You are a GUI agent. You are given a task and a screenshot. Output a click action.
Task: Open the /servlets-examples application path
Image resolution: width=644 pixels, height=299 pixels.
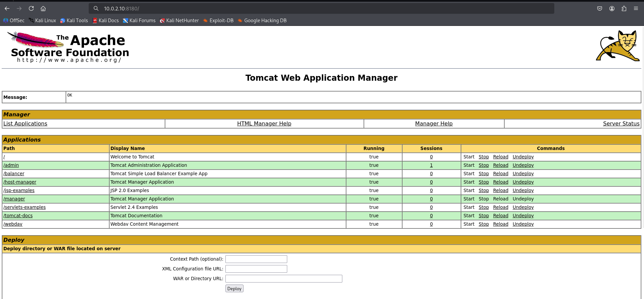pyautogui.click(x=25, y=207)
